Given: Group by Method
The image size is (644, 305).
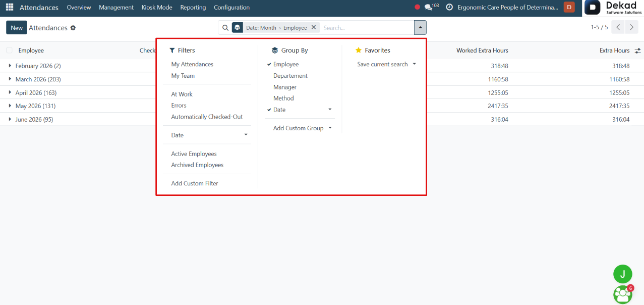Looking at the screenshot, I should [x=283, y=98].
